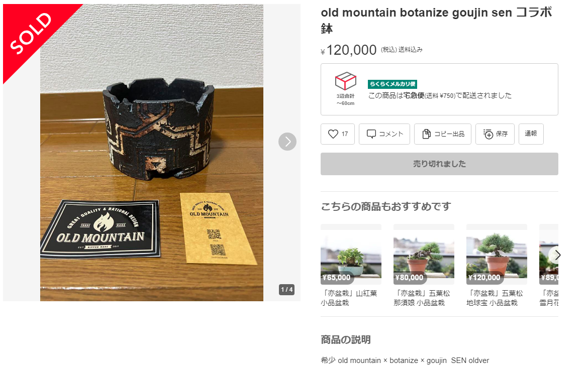Open the ¥80,000 五葉松 那須娘 item
The width and height of the screenshot is (588, 366).
pos(424,255)
